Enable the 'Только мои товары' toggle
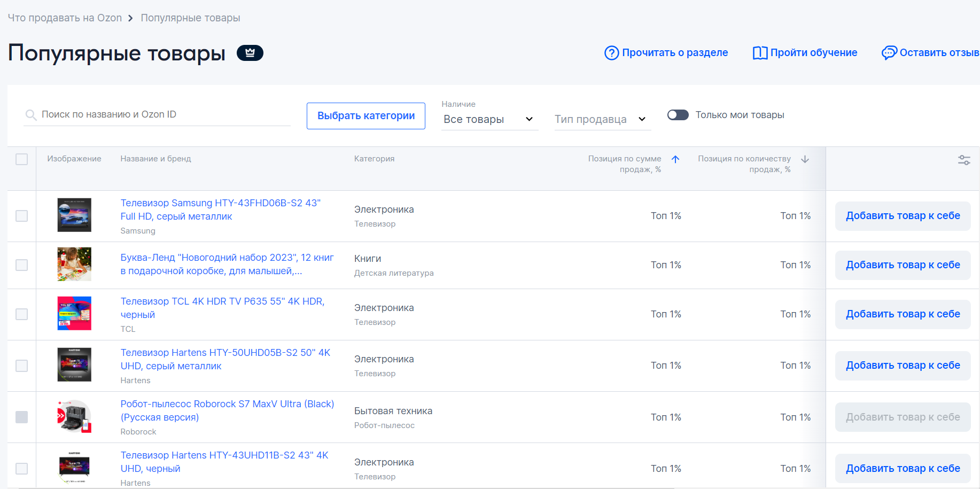Screen dimensions: 980x489 (678, 115)
